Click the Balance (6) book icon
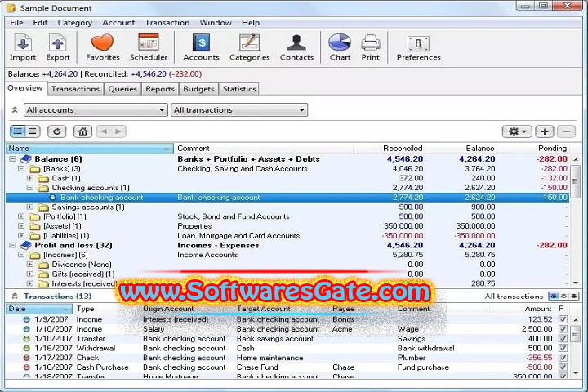The image size is (588, 392). [26, 159]
